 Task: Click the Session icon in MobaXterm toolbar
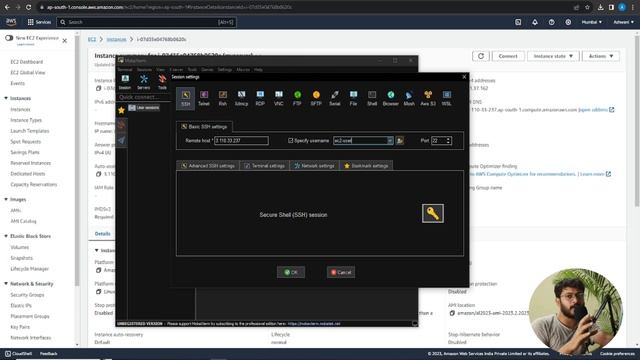pyautogui.click(x=125, y=82)
